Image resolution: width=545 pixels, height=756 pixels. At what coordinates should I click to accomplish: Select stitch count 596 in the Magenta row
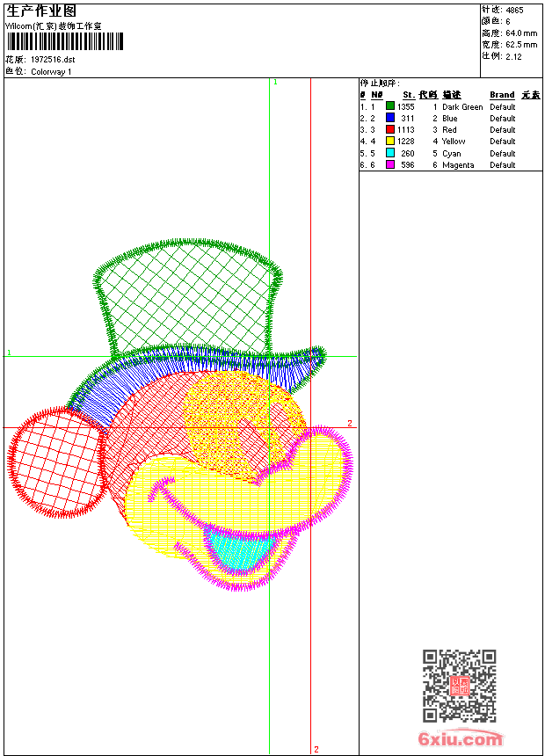pos(408,165)
